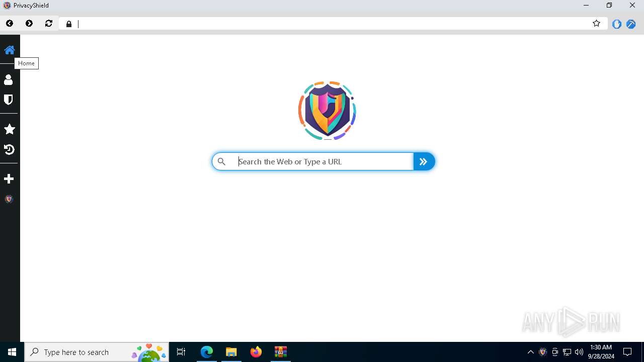Go back with the back arrow button
Viewport: 644px width, 362px height.
[x=10, y=24]
